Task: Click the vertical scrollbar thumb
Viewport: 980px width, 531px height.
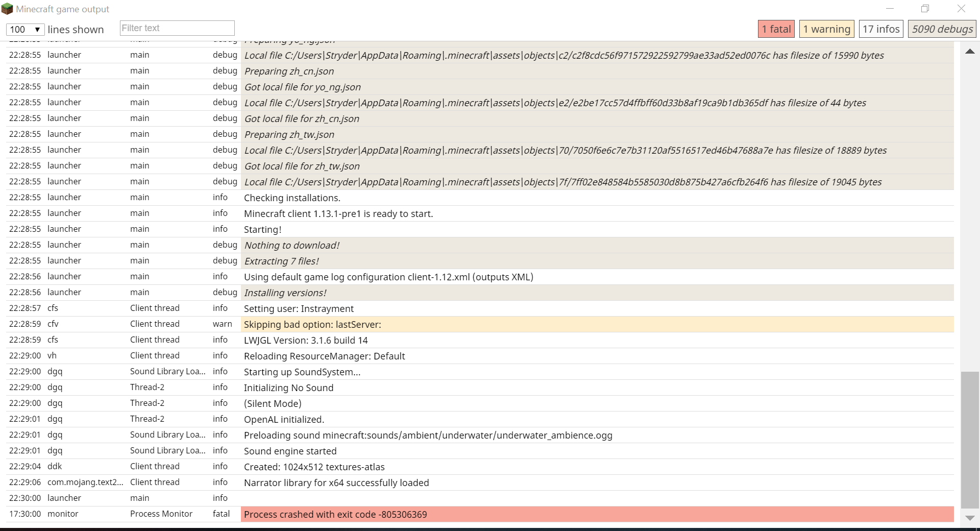Action: click(970, 439)
